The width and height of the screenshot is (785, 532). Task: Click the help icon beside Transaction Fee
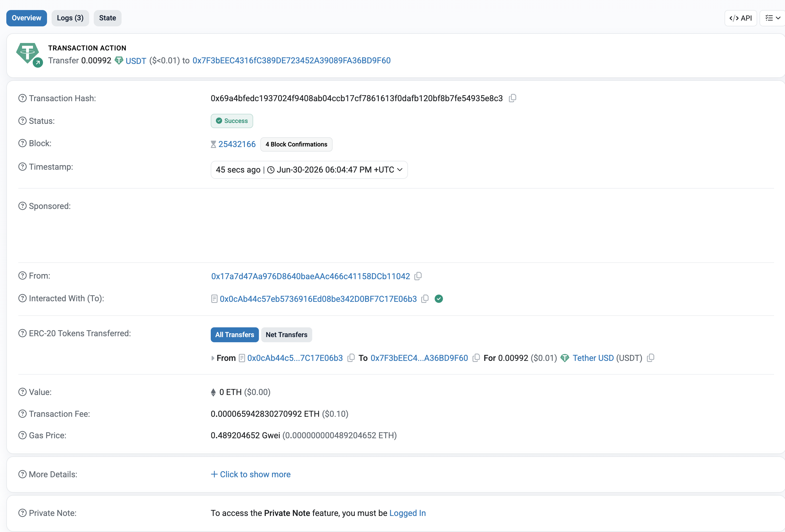pos(22,413)
